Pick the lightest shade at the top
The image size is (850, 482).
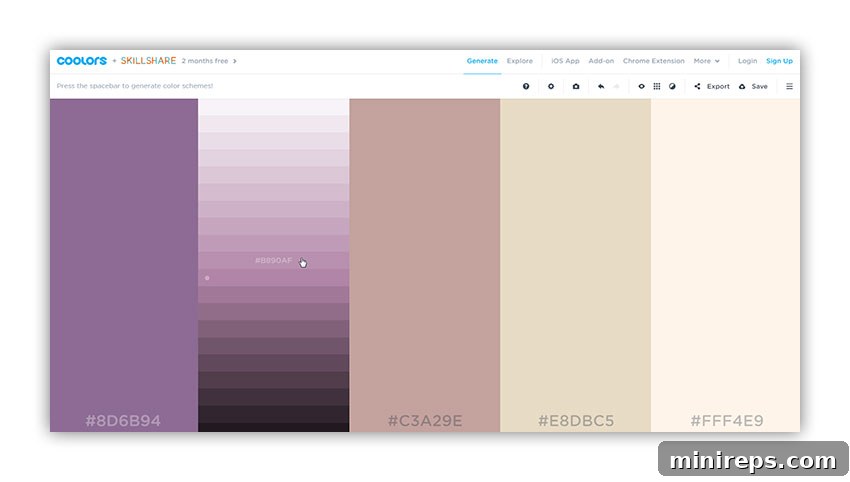click(273, 107)
